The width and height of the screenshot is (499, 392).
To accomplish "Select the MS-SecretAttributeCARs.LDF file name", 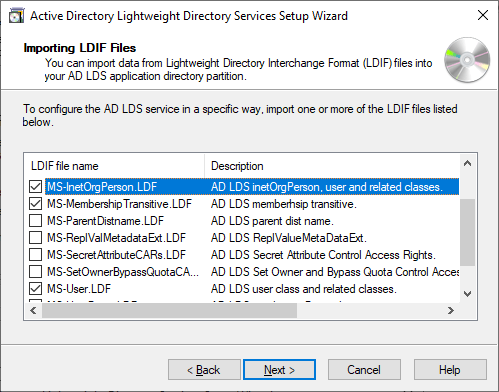I will pos(116,255).
